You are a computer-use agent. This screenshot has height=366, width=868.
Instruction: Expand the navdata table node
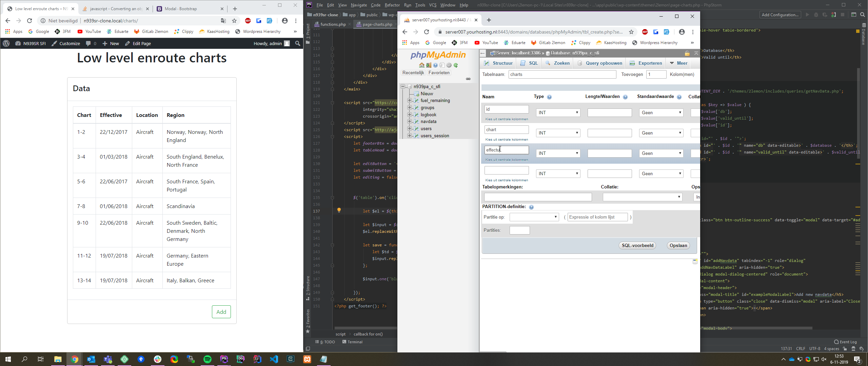[x=410, y=122]
